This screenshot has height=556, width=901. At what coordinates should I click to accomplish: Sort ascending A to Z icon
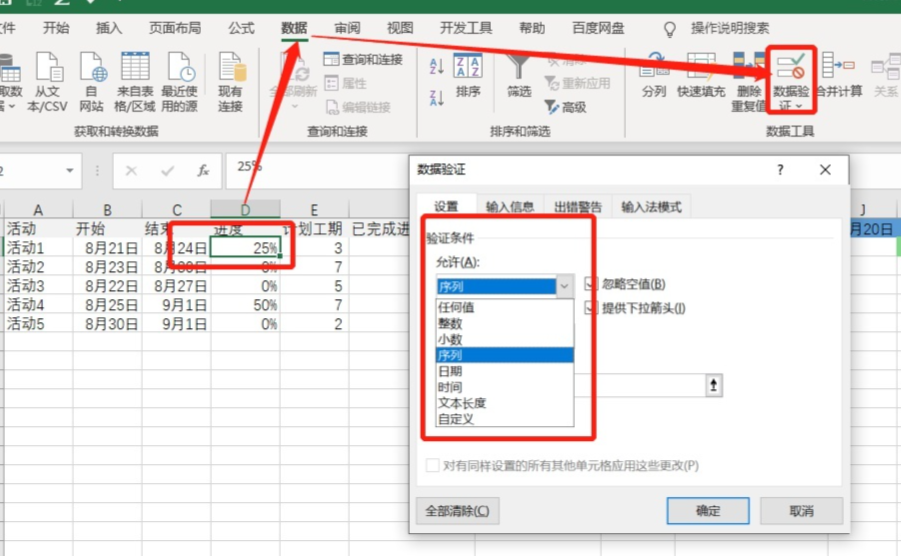[x=437, y=66]
